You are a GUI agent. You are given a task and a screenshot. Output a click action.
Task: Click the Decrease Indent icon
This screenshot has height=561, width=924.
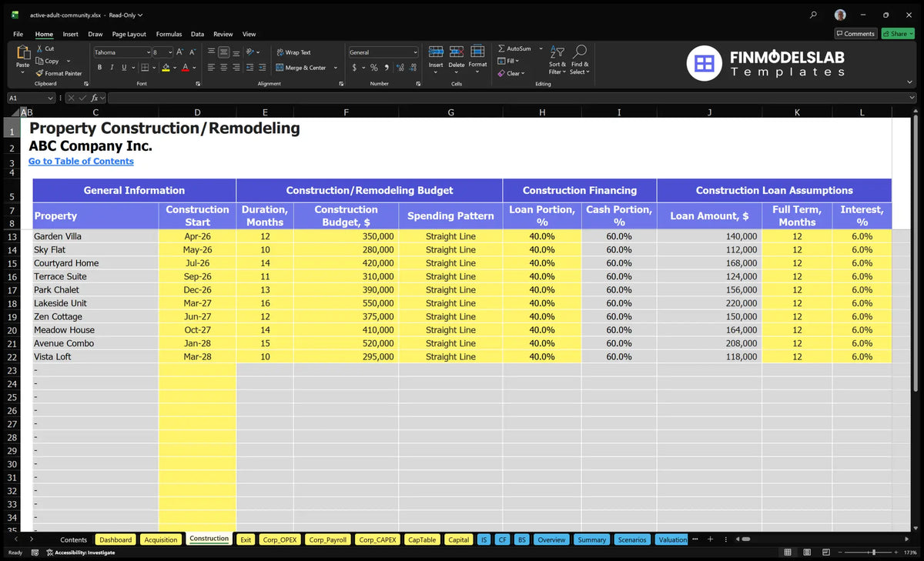coord(249,68)
